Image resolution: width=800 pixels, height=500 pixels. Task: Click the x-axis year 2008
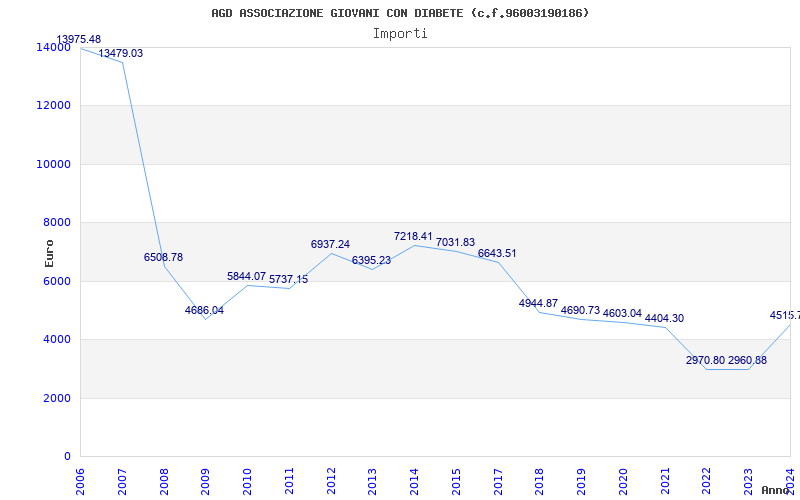pos(164,481)
